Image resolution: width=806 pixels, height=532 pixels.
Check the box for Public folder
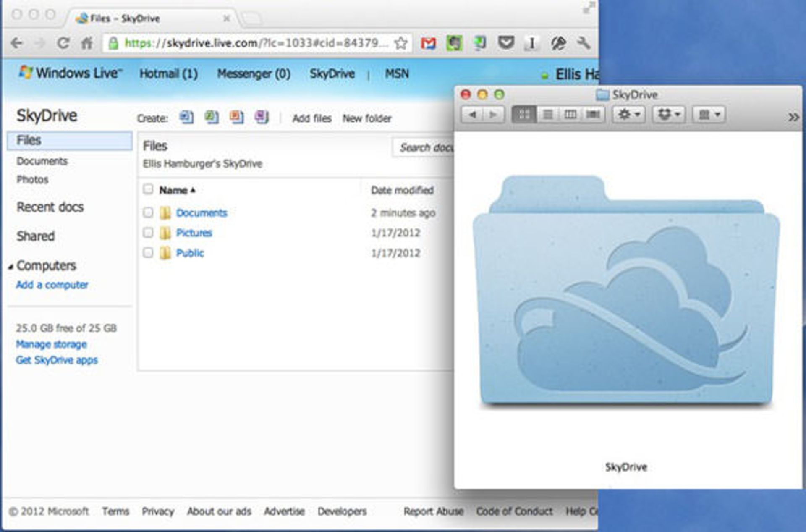148,253
